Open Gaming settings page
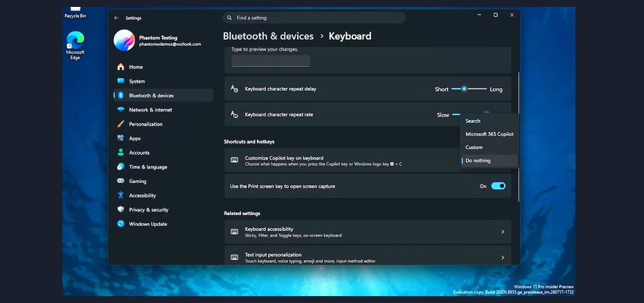 (163, 181)
